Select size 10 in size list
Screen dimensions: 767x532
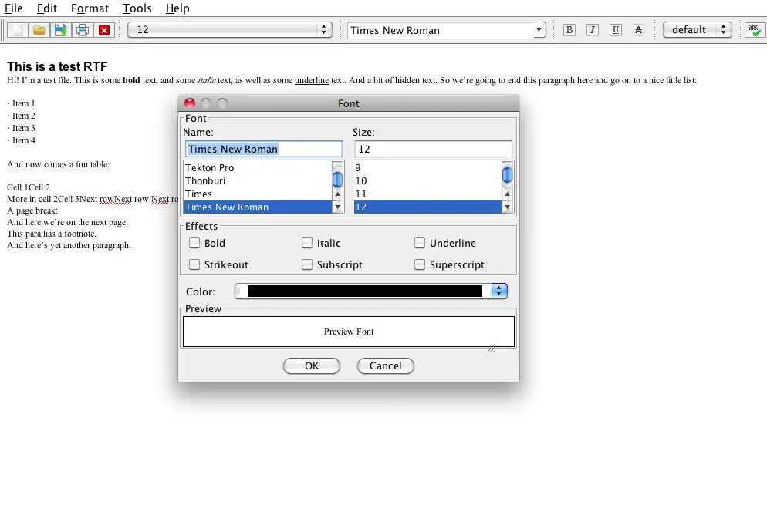428,181
